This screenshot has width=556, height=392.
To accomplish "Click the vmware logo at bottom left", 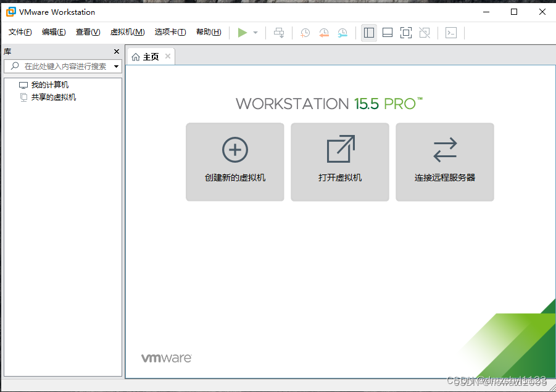I will click(x=166, y=358).
